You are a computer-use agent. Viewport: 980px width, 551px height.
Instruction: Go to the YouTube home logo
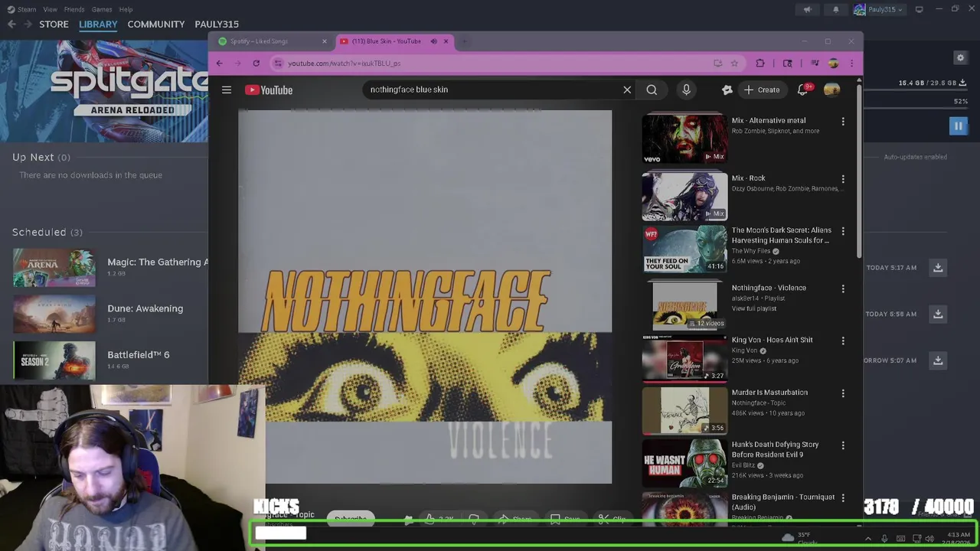[x=269, y=90]
